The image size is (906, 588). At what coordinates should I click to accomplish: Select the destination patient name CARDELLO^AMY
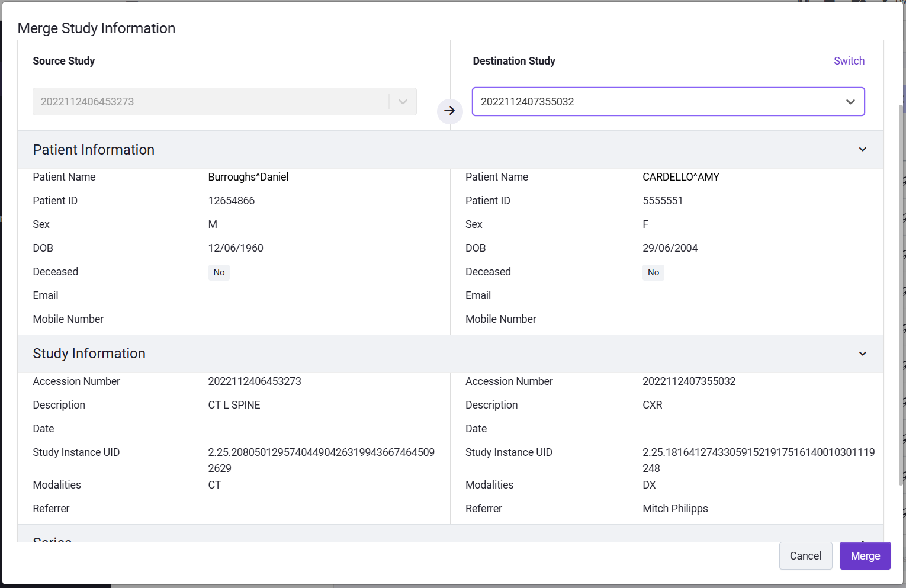click(x=681, y=177)
